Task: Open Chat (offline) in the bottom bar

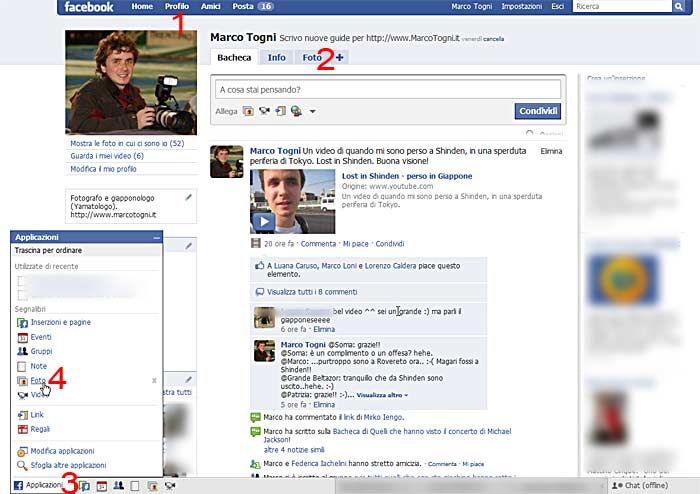Action: click(x=639, y=485)
